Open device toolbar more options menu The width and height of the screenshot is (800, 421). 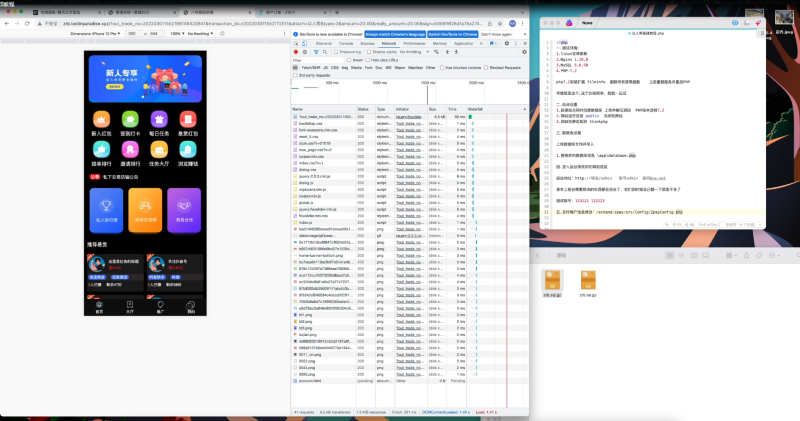(285, 34)
